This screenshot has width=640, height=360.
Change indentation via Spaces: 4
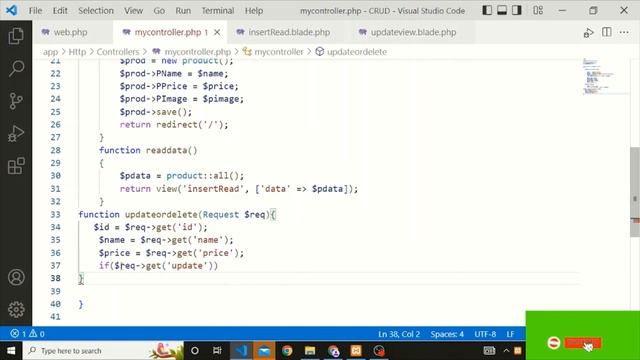[x=447, y=334]
